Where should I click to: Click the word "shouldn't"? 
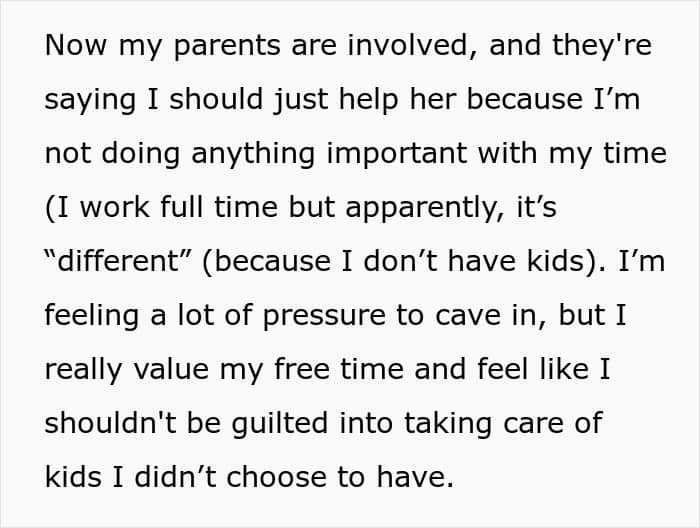pos(110,423)
